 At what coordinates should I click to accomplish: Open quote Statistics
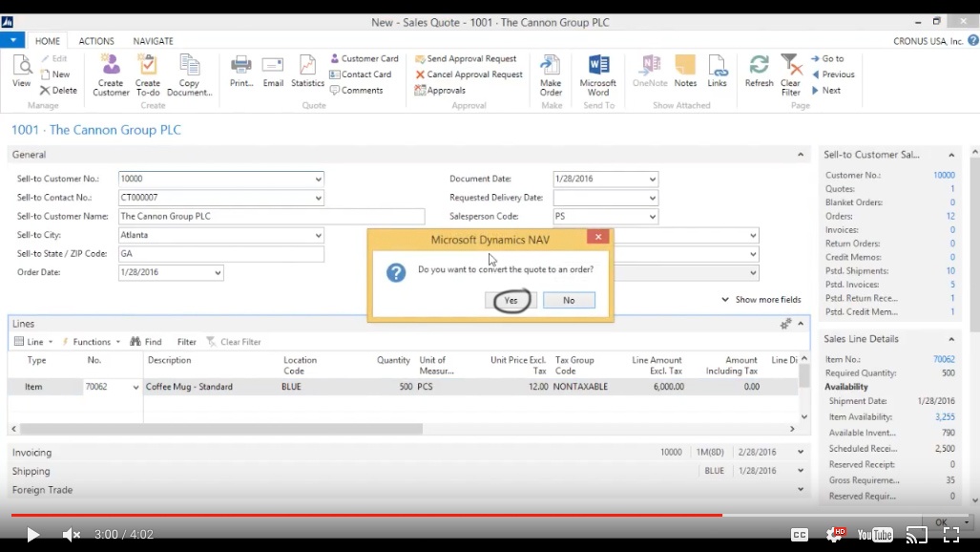point(307,71)
